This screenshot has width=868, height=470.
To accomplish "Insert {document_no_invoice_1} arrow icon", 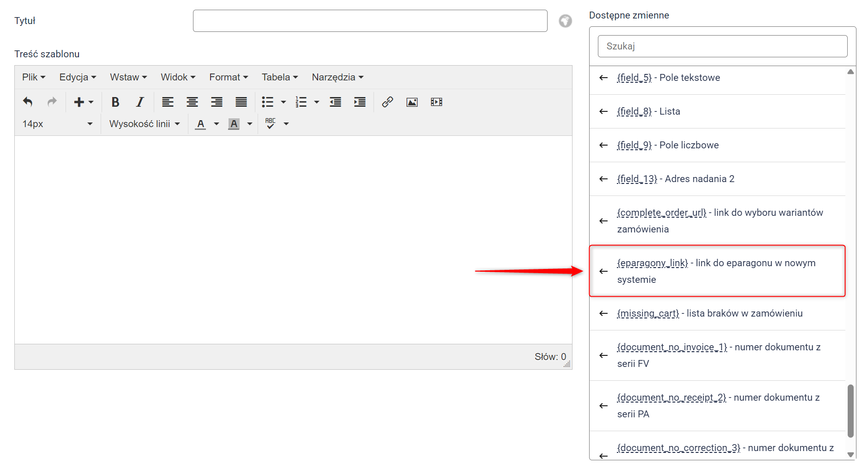I will pyautogui.click(x=603, y=355).
